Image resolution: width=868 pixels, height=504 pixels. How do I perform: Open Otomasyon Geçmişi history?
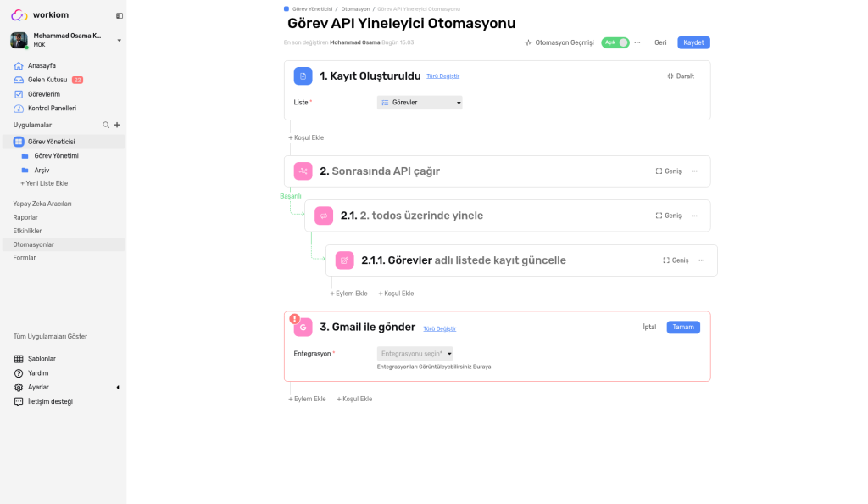(x=559, y=42)
